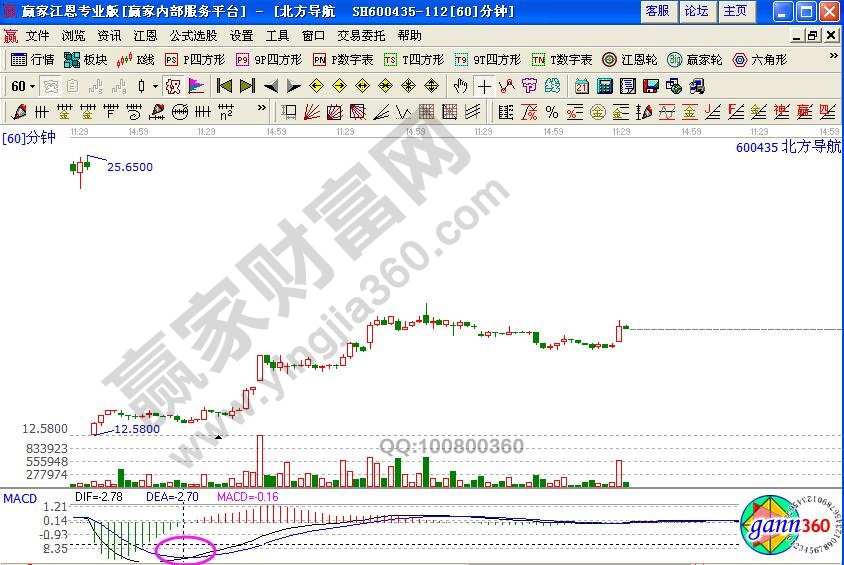Click the floppy disk save icon
The height and width of the screenshot is (565, 844).
[651, 86]
